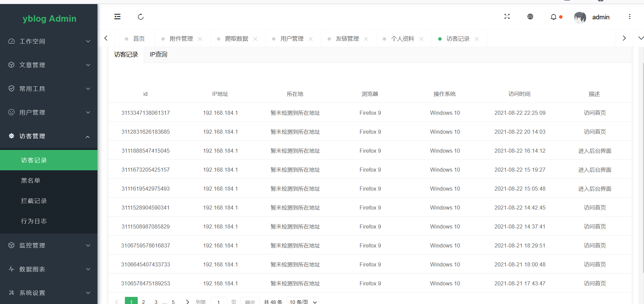The width and height of the screenshot is (644, 304).
Task: Open the 拦截记录 submenu item
Action: 49,201
